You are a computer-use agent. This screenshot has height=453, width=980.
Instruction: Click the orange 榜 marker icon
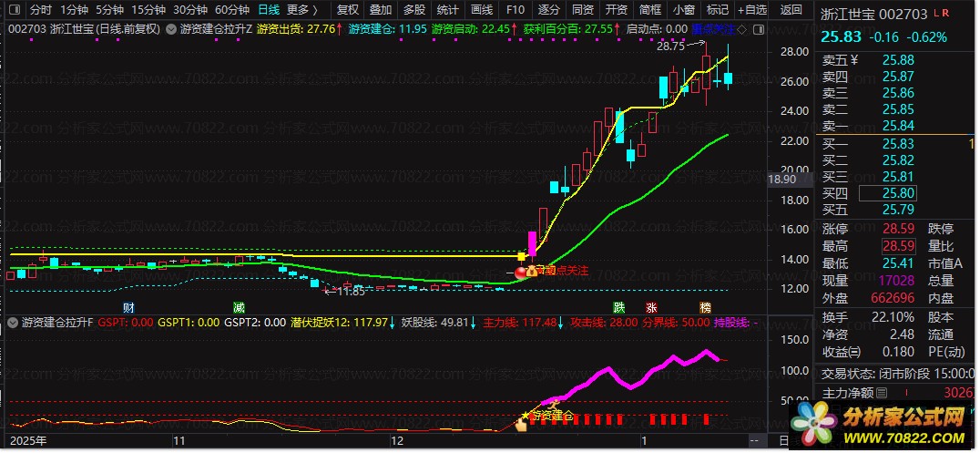coord(705,307)
